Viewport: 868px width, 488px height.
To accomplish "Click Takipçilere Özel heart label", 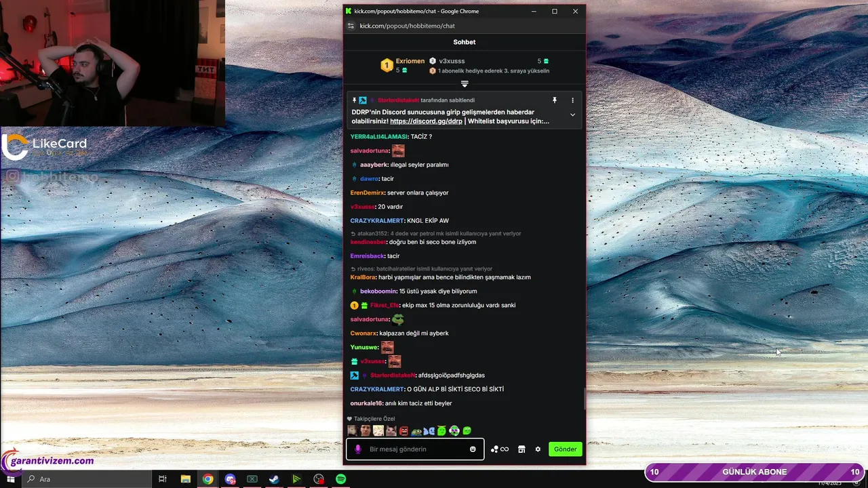I will coord(371,419).
